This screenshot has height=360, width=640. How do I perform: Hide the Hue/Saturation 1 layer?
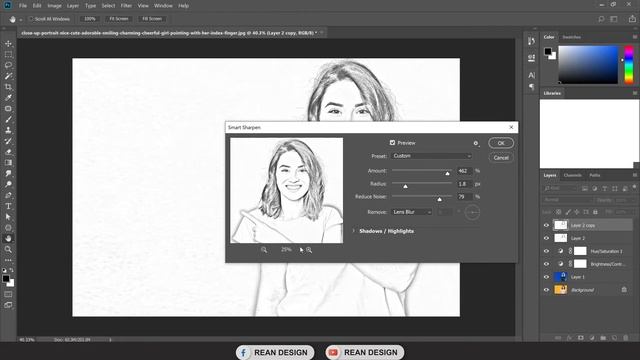click(547, 251)
